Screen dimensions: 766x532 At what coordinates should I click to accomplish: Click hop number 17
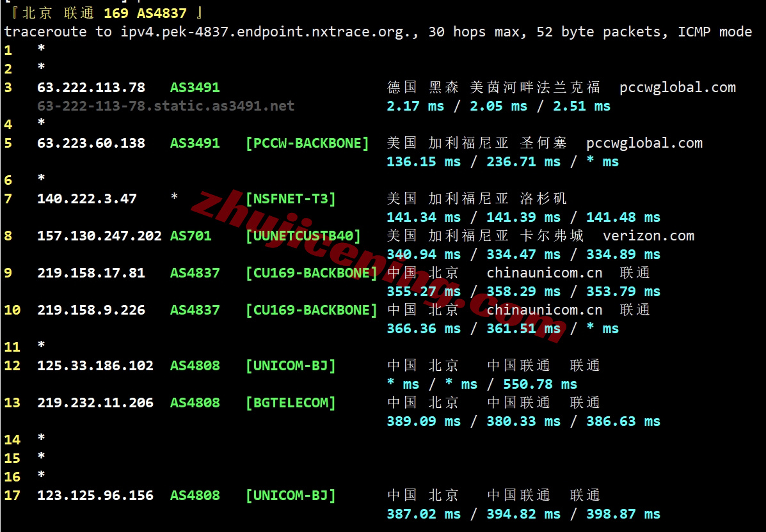coord(12,496)
